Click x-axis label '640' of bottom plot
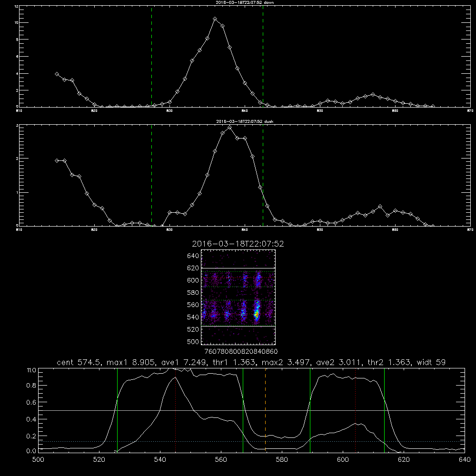Image resolution: width=476 pixels, height=476 pixels. coord(465,460)
